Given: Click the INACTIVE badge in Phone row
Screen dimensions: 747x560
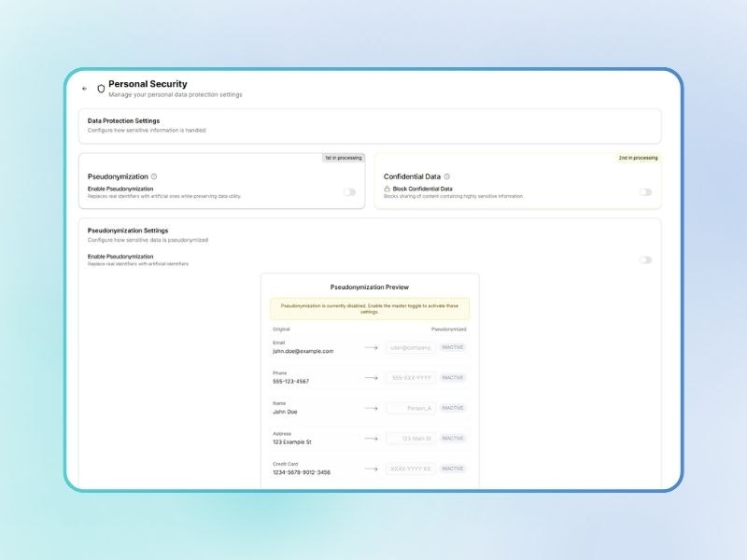Looking at the screenshot, I should pyautogui.click(x=453, y=378).
